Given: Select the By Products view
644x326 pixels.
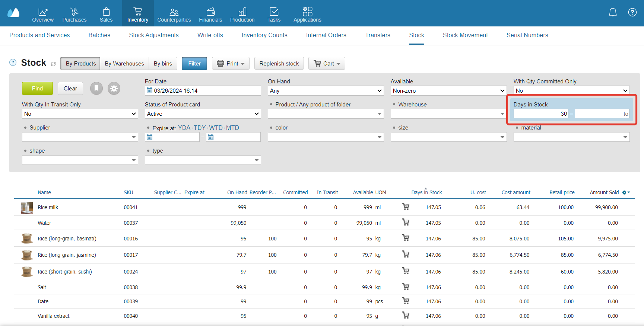Looking at the screenshot, I should tap(80, 64).
